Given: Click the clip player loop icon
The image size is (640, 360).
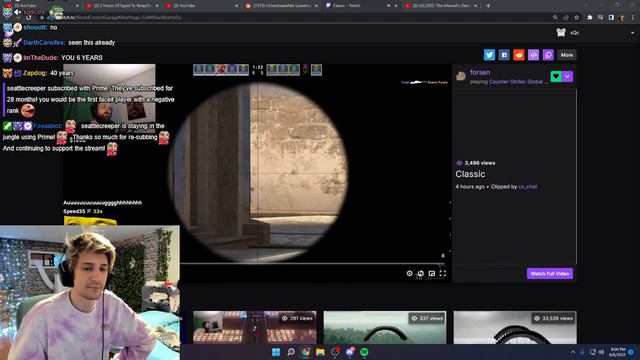Looking at the screenshot, I should tap(420, 273).
